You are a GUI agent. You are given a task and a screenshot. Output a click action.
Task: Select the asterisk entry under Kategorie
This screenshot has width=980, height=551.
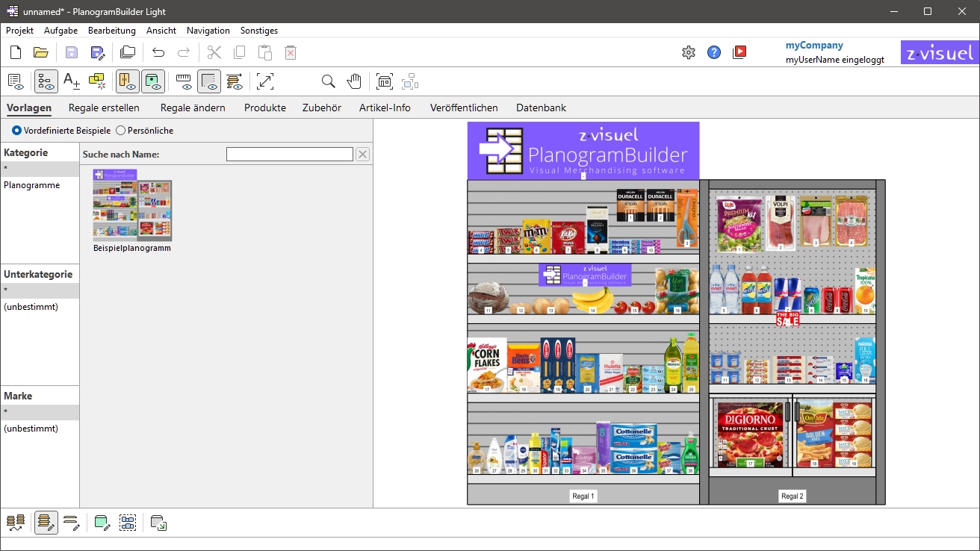[x=40, y=169]
